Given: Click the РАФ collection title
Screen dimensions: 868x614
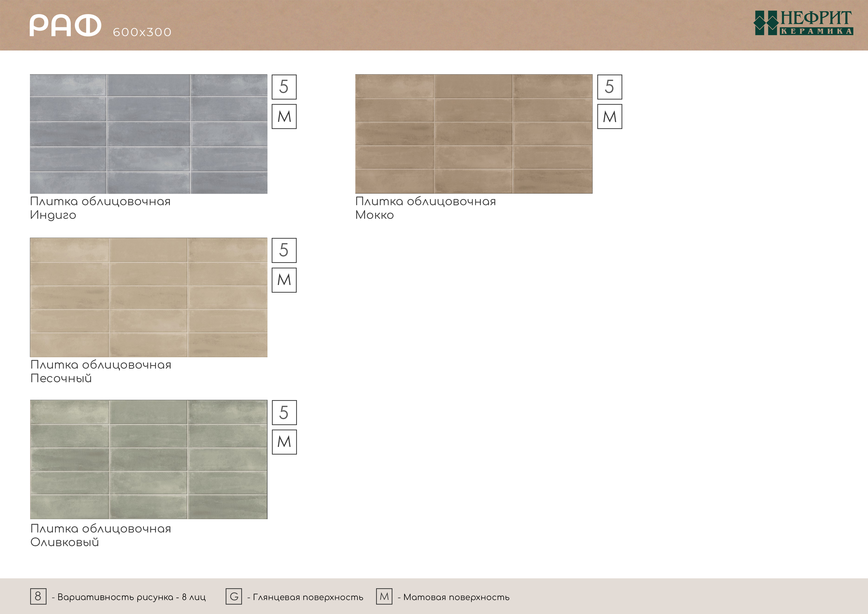Looking at the screenshot, I should pyautogui.click(x=65, y=25).
